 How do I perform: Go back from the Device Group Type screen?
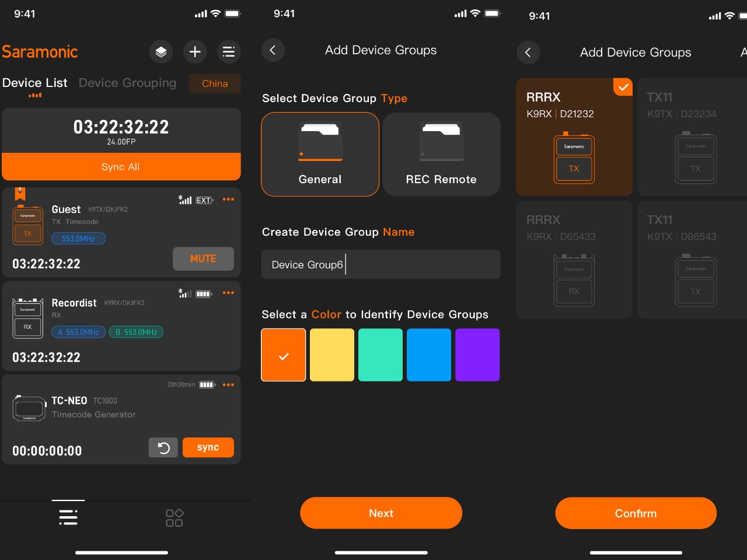tap(273, 50)
